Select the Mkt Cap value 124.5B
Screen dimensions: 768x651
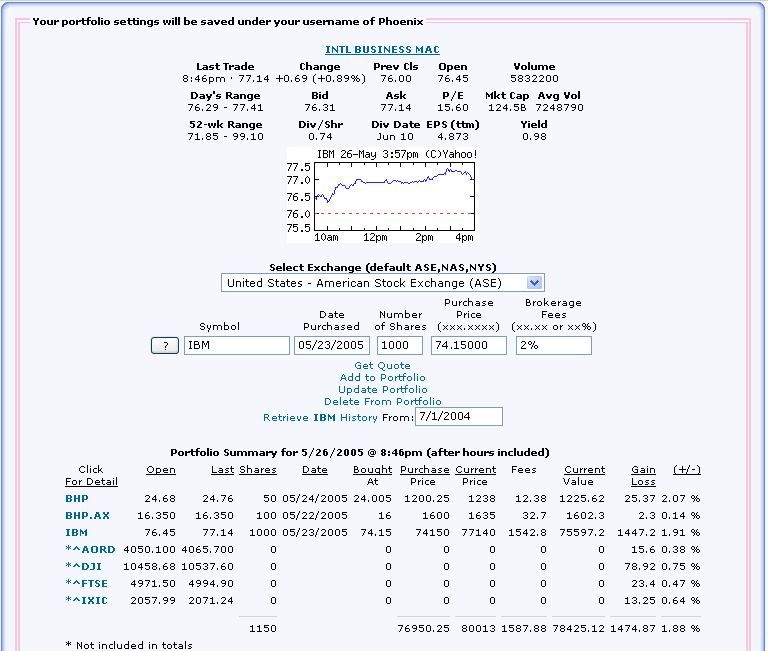507,108
